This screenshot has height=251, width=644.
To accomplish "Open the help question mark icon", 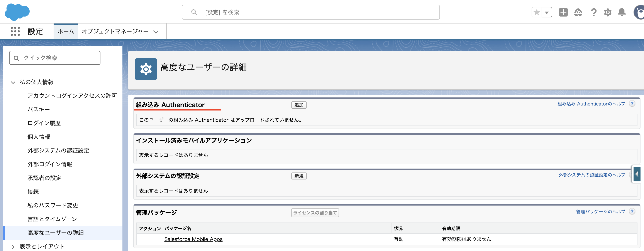I will [594, 12].
